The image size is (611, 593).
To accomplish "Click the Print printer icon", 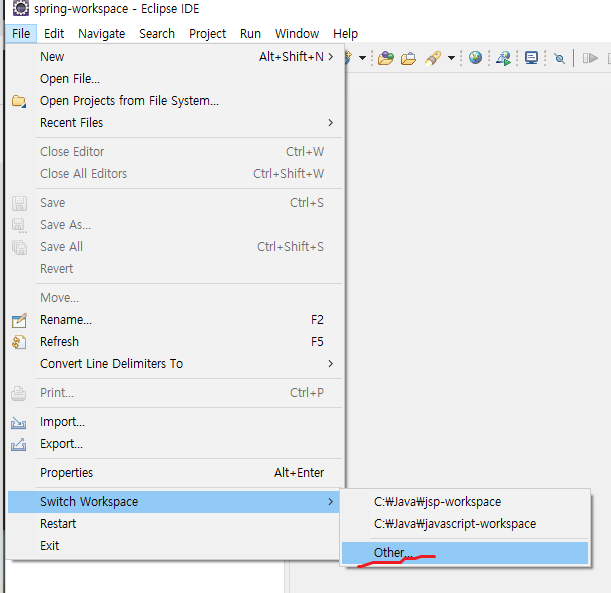I will (19, 393).
